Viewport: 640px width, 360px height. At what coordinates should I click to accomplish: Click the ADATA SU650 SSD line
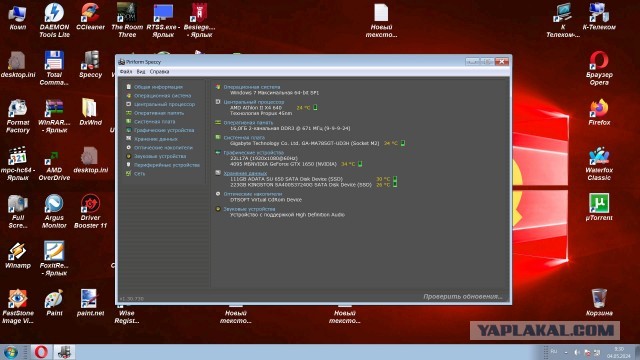click(x=287, y=179)
